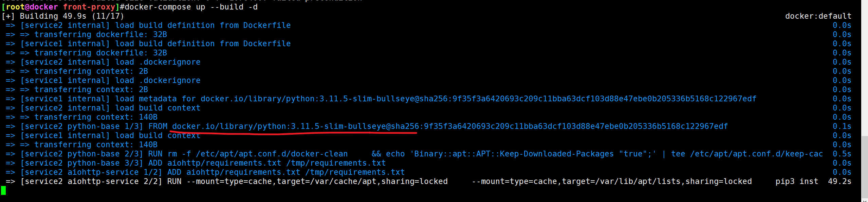Click the 49.2s timer on last line
868x202 pixels.
click(x=839, y=182)
